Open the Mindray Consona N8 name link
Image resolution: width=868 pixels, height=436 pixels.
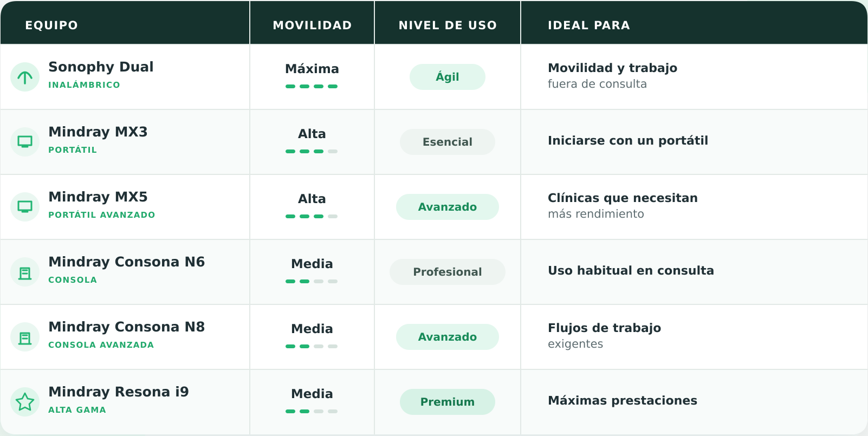coord(127,327)
